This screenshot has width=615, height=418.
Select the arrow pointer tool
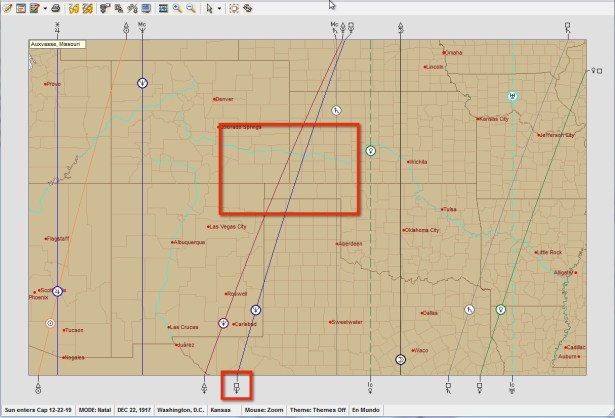pos(209,8)
